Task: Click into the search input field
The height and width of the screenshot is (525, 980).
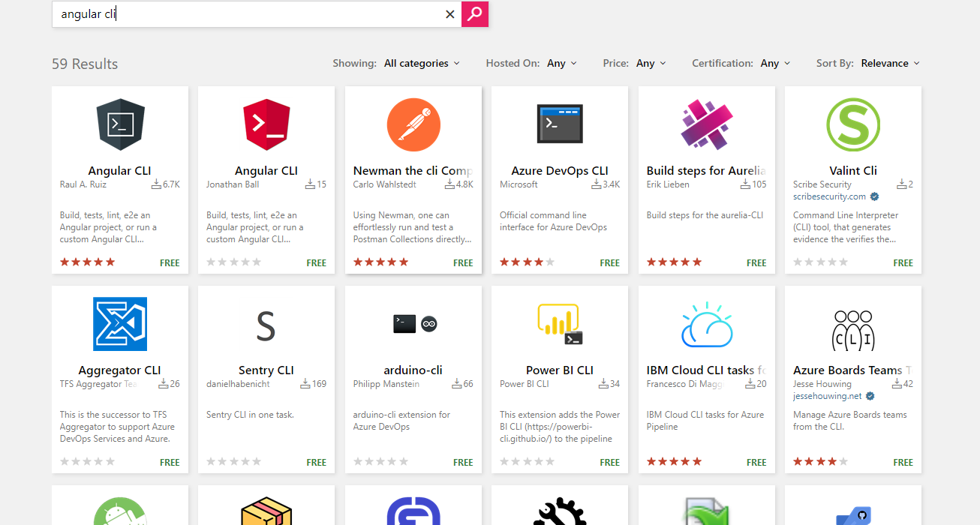Action: 248,14
